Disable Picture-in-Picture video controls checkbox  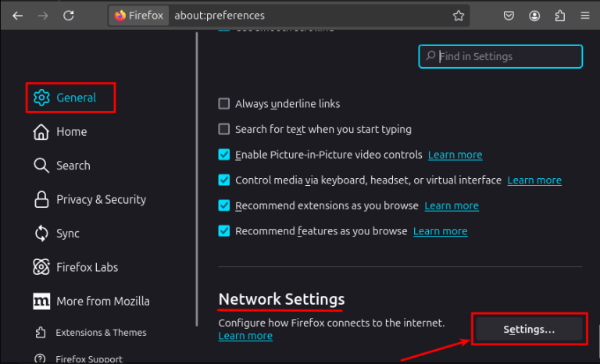coord(224,155)
